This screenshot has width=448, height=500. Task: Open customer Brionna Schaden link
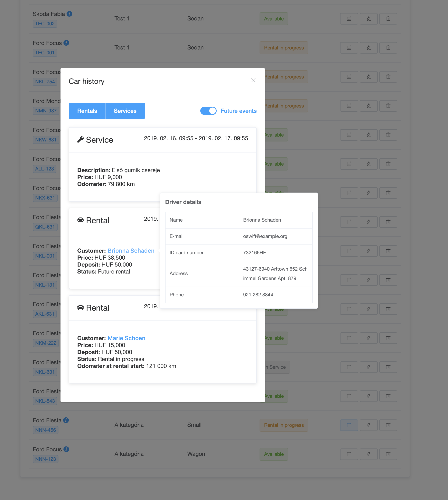click(x=131, y=251)
